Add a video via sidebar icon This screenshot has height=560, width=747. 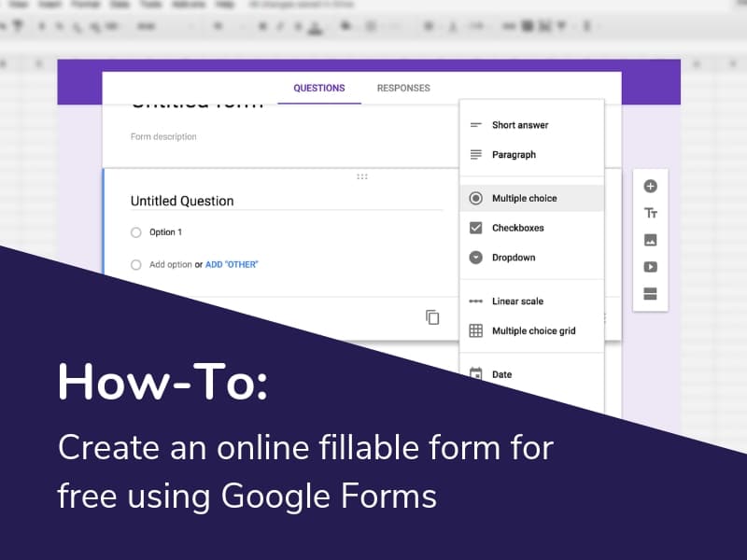[x=650, y=267]
